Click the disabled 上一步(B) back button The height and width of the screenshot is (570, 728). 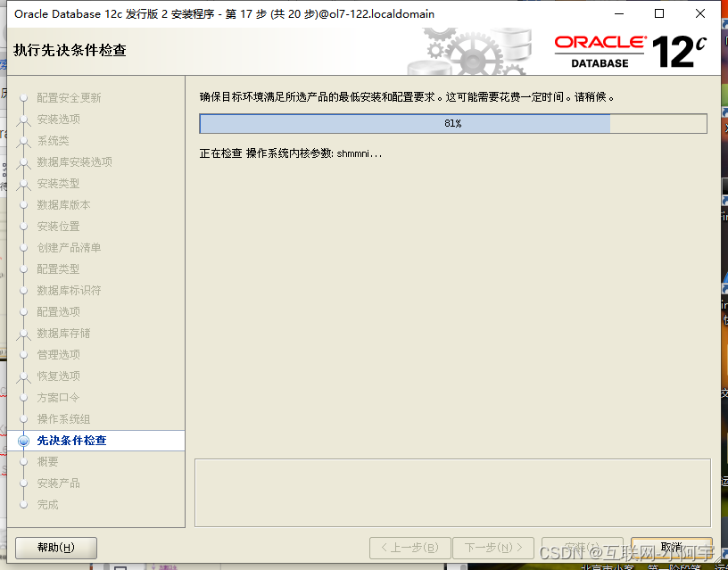point(410,548)
